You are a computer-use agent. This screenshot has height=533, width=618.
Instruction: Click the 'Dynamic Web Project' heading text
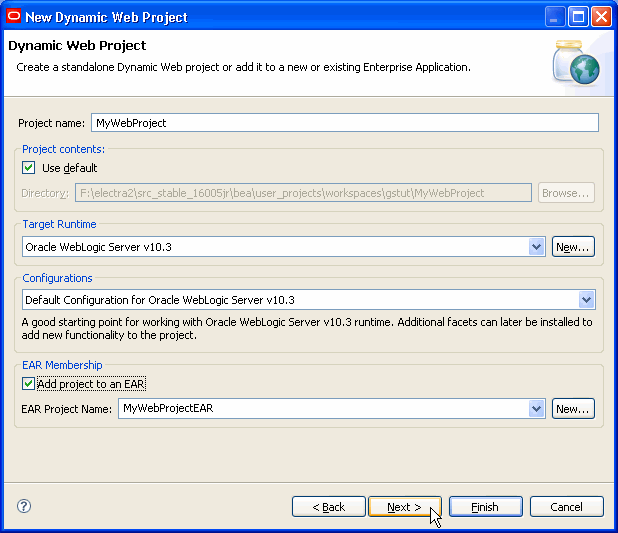pos(77,45)
